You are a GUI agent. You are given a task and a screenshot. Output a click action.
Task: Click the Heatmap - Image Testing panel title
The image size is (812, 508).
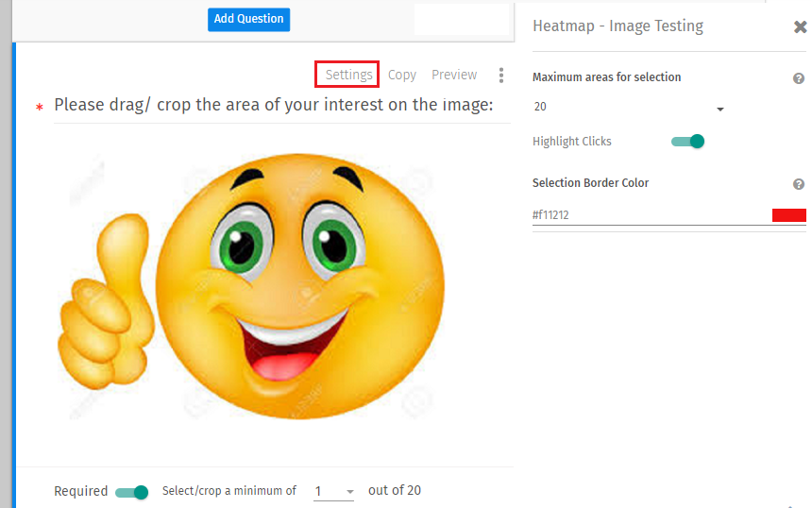617,26
